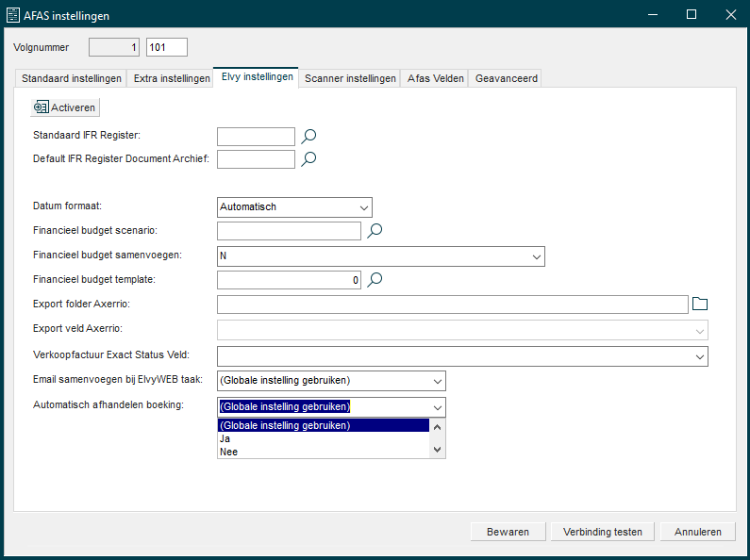Browse folder for Export folder Axerrio
Viewport: 750px width, 560px height.
click(x=699, y=304)
